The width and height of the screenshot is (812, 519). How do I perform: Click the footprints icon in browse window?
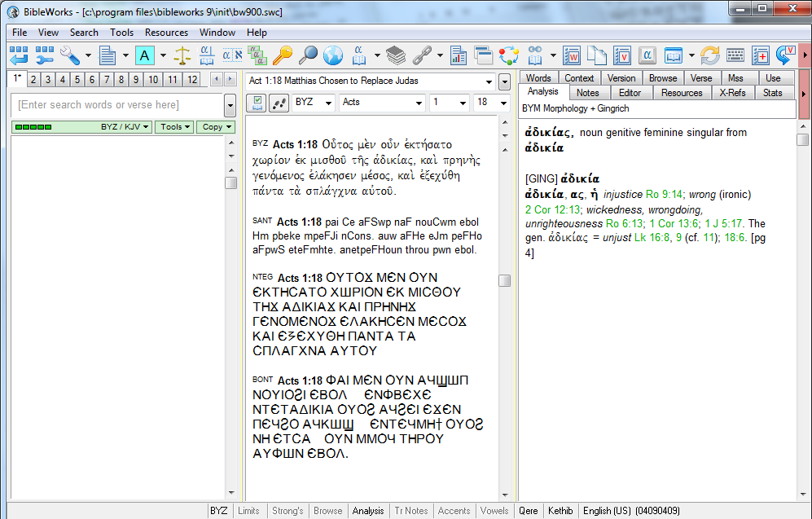point(279,103)
